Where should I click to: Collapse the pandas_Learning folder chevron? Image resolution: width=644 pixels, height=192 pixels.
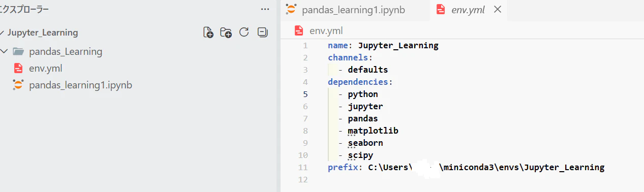pyautogui.click(x=5, y=51)
